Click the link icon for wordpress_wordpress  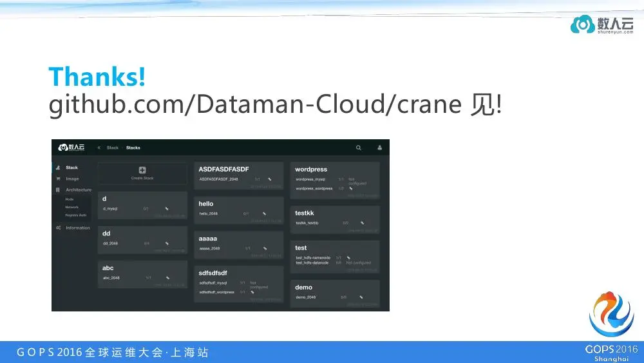pos(351,189)
